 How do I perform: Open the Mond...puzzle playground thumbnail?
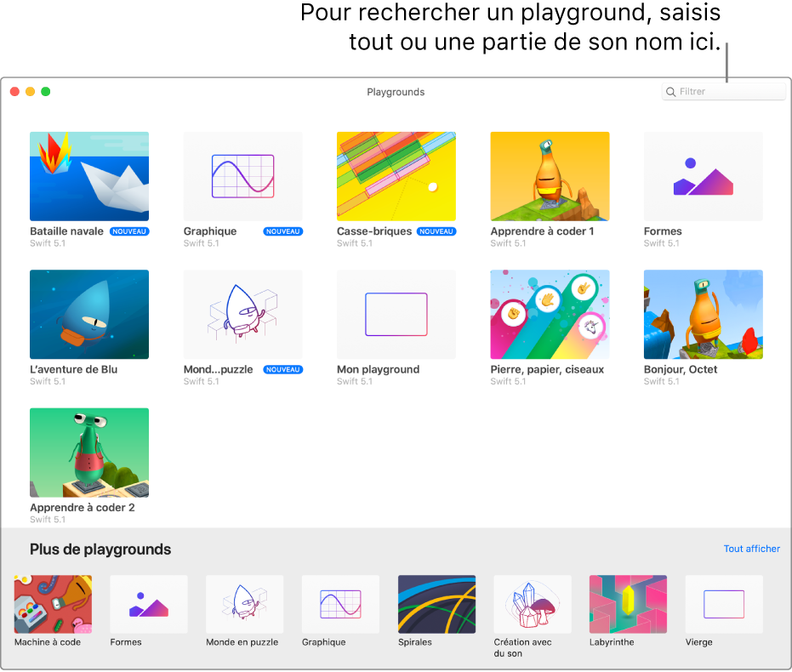pyautogui.click(x=243, y=315)
